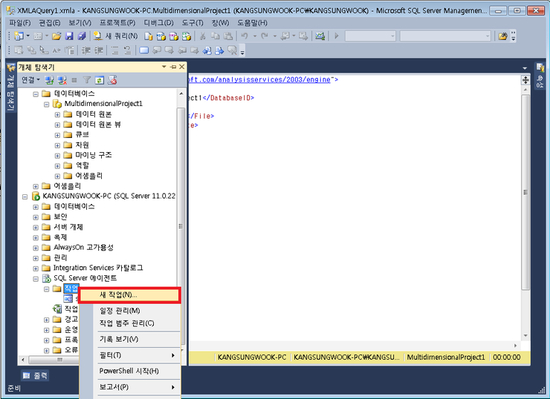This screenshot has height=399, width=550.
Task: Collapse the MultidimensionalProject1 node
Action: [x=46, y=104]
